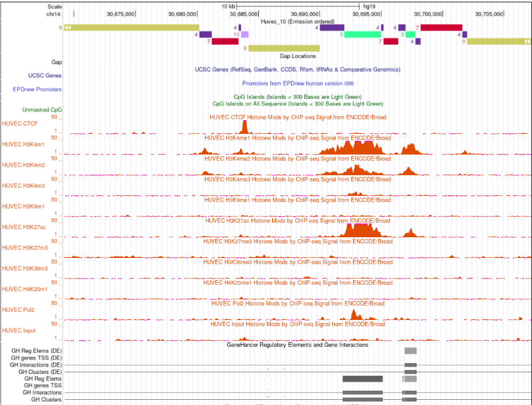The height and width of the screenshot is (405, 532).
Task: Select the GH genes TSS (DE) label
Action: click(36, 358)
